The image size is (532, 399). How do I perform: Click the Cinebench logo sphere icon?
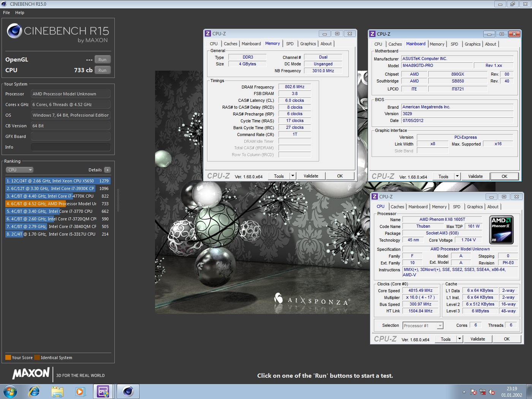click(x=14, y=31)
